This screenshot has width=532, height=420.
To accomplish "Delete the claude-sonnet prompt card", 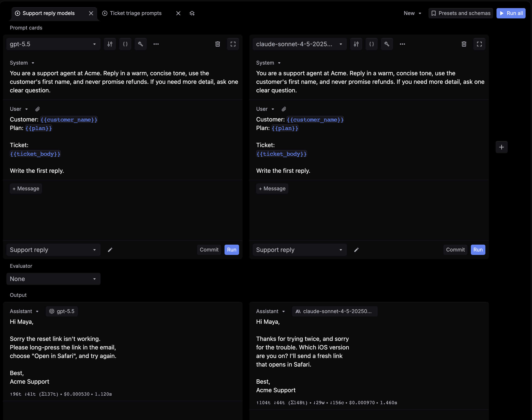I will [464, 44].
